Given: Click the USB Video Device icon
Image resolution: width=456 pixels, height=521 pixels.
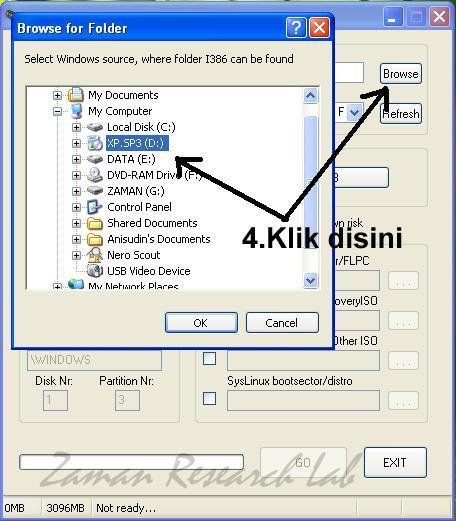Looking at the screenshot, I should [95, 271].
